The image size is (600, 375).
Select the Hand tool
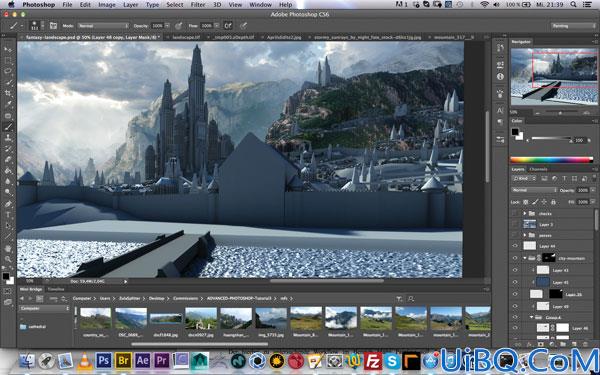(8, 248)
